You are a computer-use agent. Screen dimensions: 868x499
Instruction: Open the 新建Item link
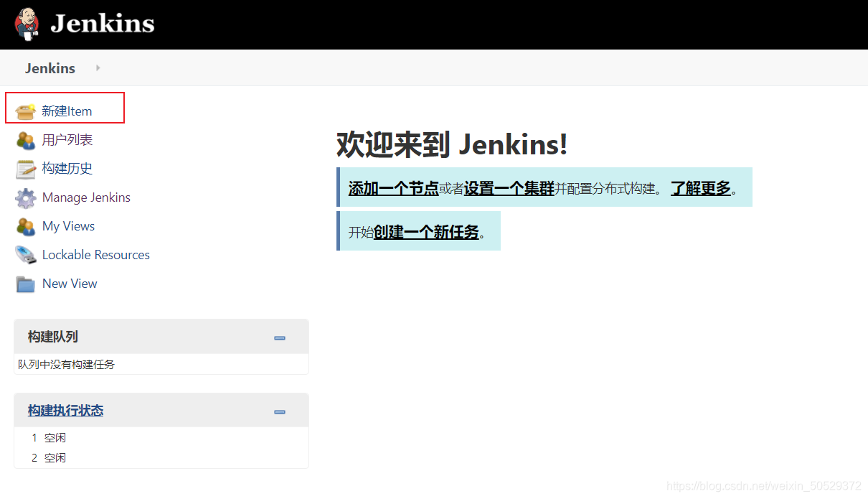[67, 111]
